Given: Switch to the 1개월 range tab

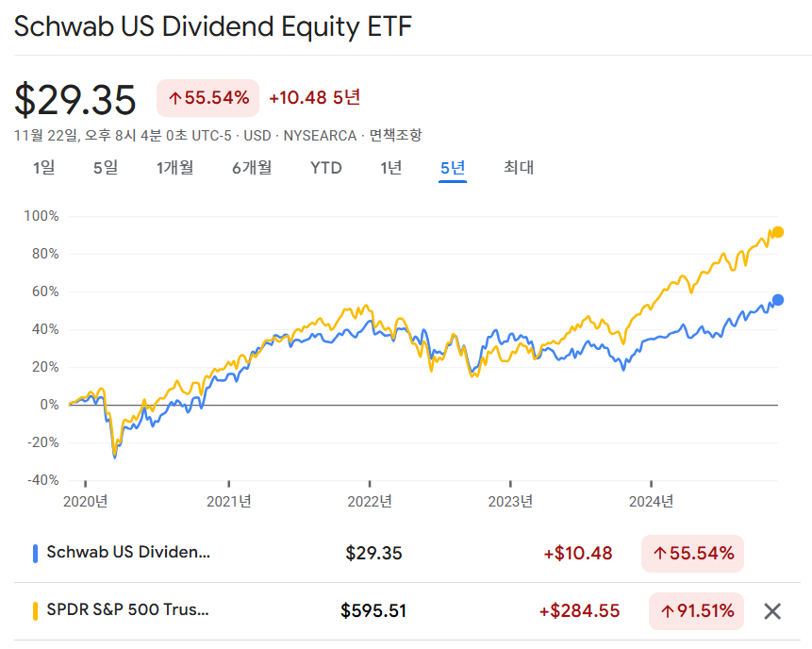Looking at the screenshot, I should [x=175, y=168].
